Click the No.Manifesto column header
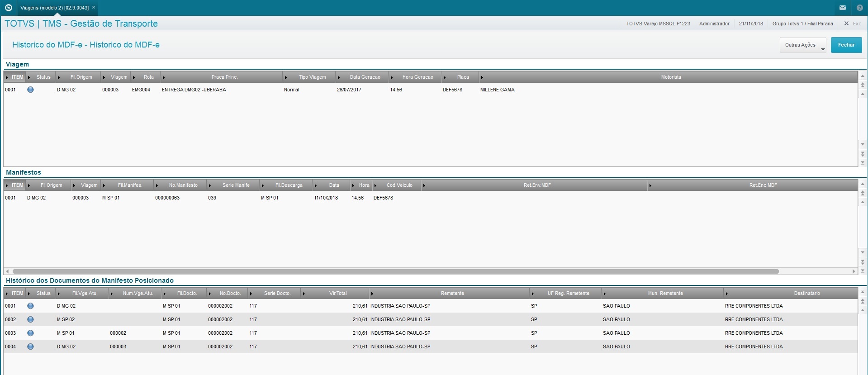868x375 pixels. click(183, 185)
